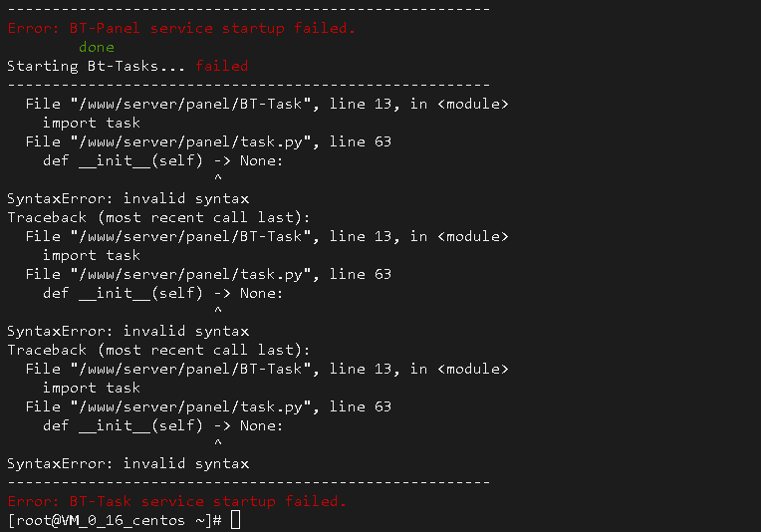Screen dimensions: 761x532
Task: Click the green "done" status text
Action: [x=97, y=47]
